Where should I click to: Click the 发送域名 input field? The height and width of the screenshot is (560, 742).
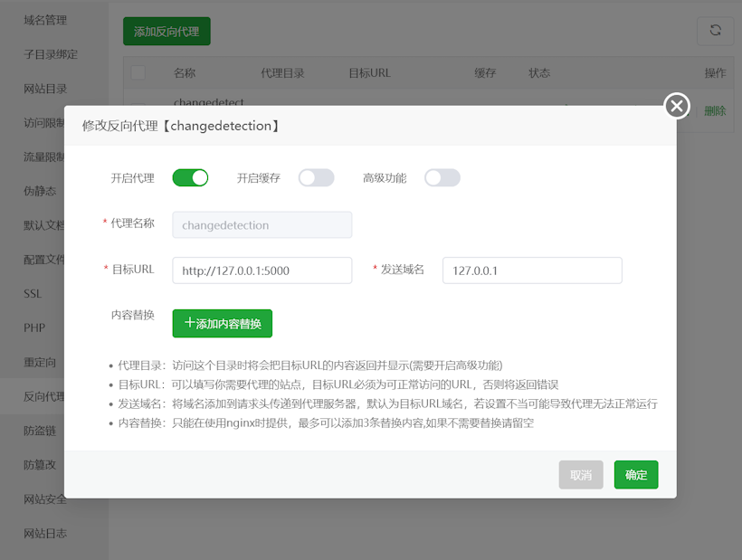pos(532,270)
